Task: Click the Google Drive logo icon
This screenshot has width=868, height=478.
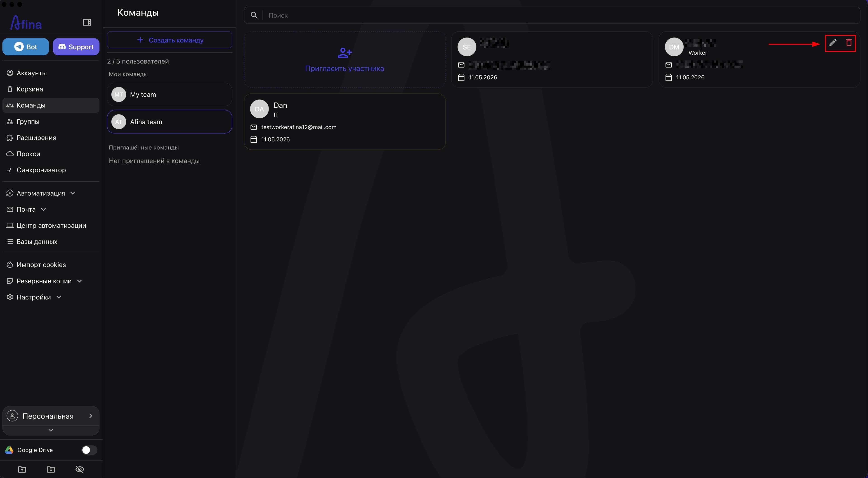Action: click(x=9, y=450)
